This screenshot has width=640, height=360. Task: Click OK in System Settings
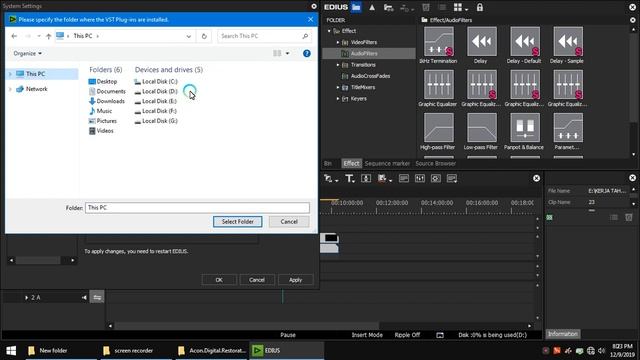pyautogui.click(x=219, y=280)
